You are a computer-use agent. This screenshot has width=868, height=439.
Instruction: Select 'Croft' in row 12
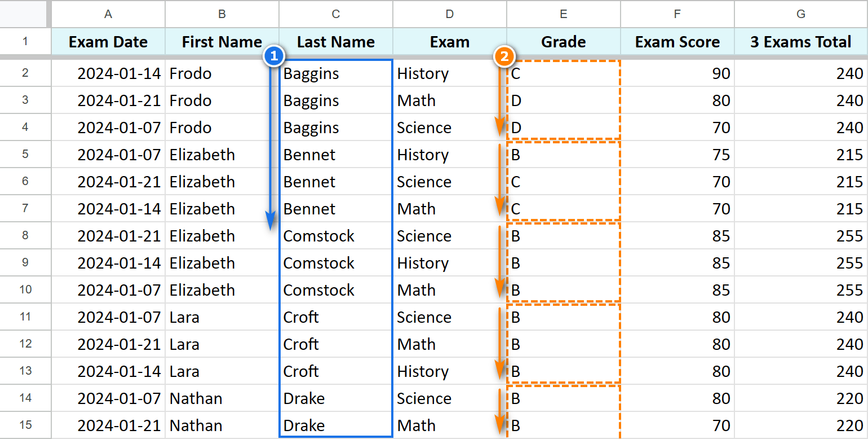(336, 344)
